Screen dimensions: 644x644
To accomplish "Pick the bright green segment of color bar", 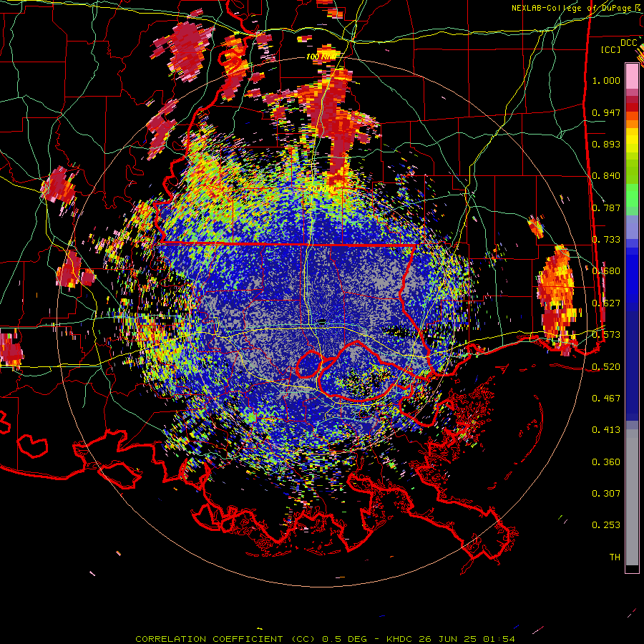I will (632, 199).
